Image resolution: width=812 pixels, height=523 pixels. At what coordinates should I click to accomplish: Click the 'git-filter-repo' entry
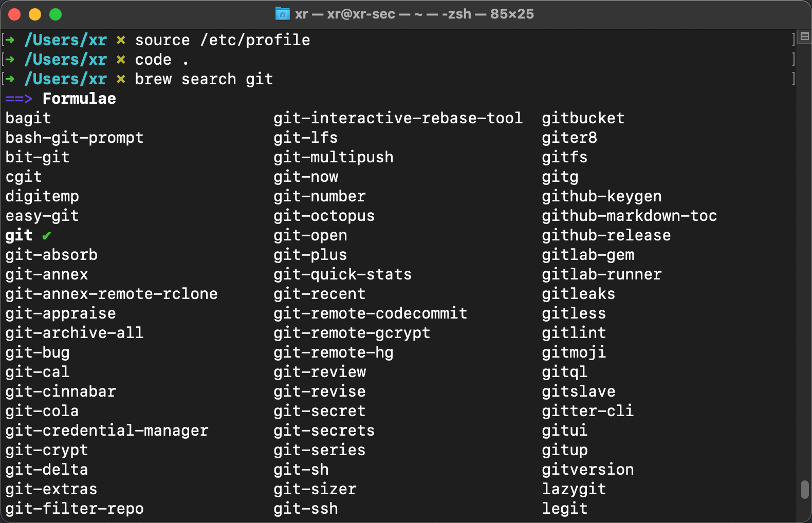pyautogui.click(x=75, y=509)
